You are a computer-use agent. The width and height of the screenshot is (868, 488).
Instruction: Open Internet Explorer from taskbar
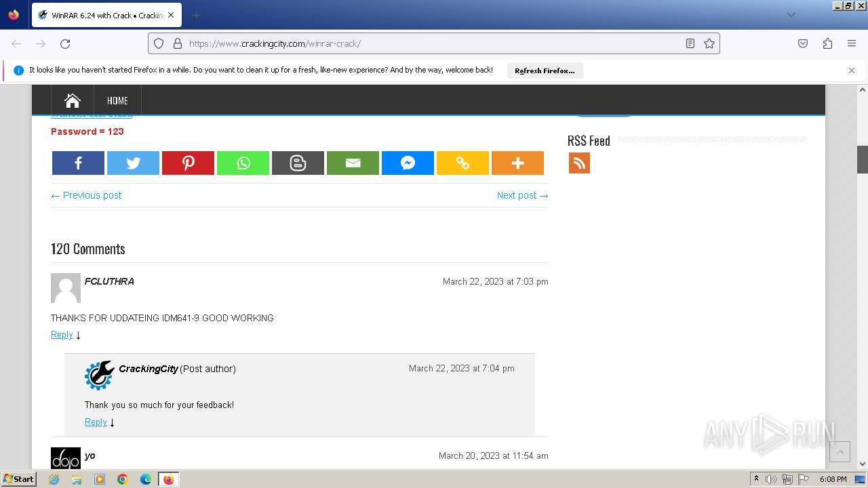click(54, 479)
